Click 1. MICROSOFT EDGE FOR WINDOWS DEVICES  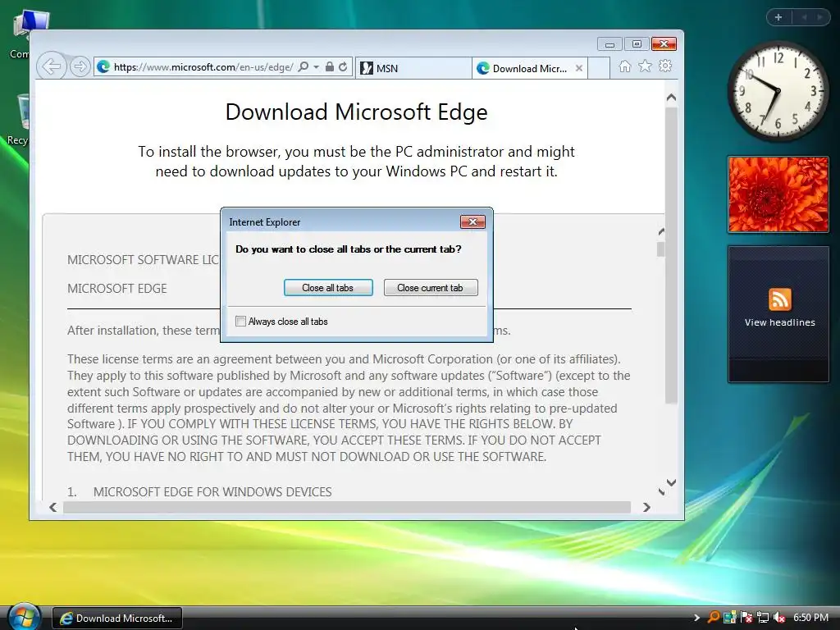pos(199,492)
